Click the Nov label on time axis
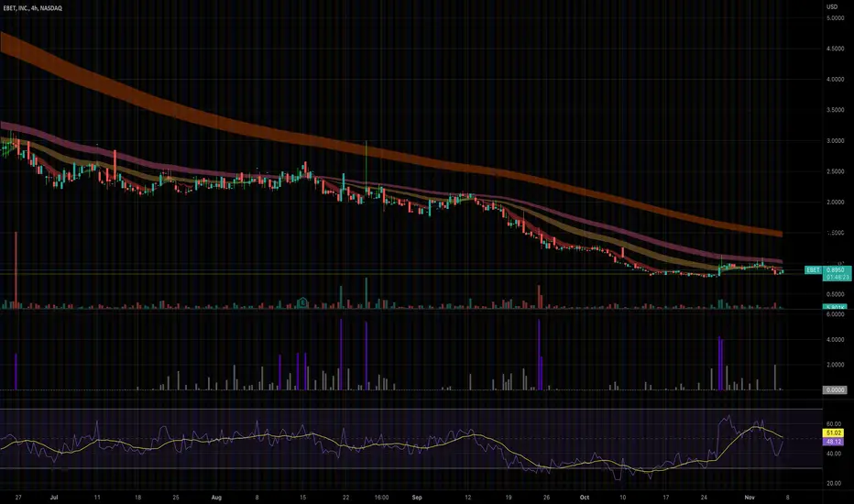Viewport: 854px width, 504px height. pyautogui.click(x=750, y=498)
